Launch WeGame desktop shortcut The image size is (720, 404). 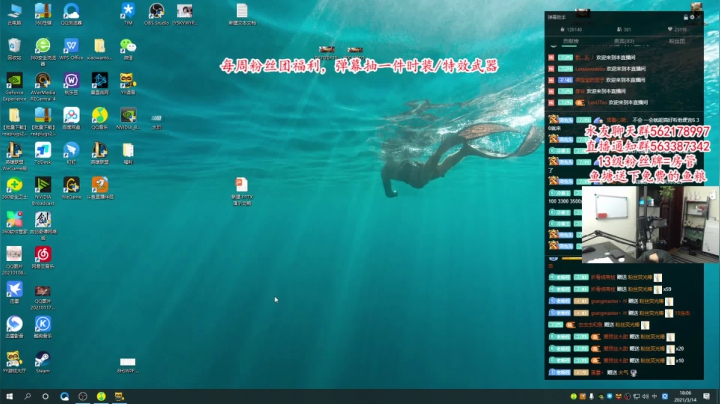coord(71,188)
